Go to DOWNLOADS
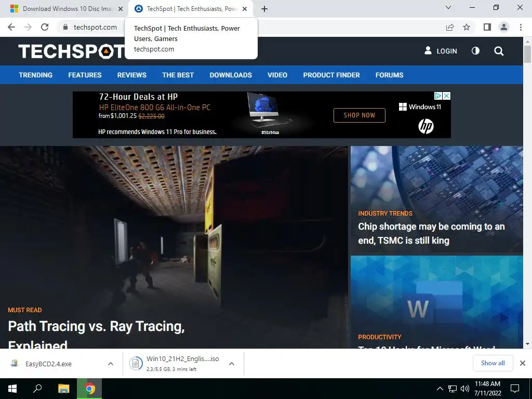 (x=231, y=75)
